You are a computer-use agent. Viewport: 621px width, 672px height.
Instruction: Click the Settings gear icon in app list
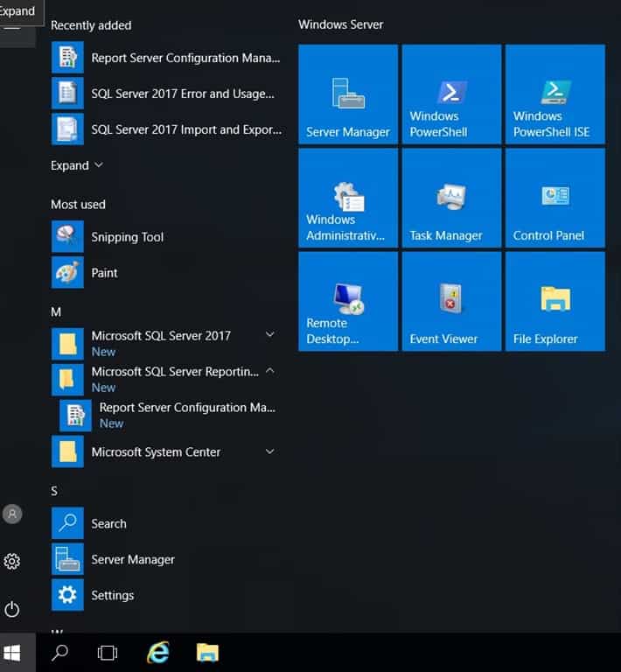tap(67, 595)
